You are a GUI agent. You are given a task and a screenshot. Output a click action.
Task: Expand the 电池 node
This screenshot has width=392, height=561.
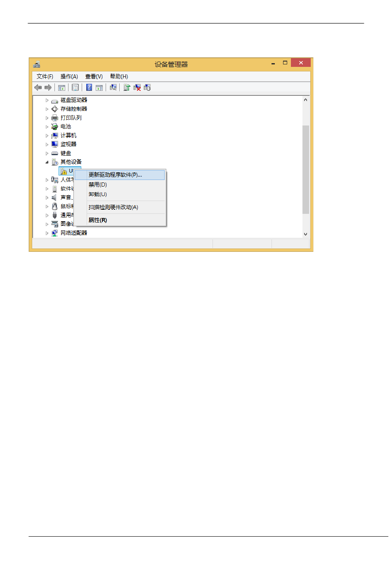point(47,127)
